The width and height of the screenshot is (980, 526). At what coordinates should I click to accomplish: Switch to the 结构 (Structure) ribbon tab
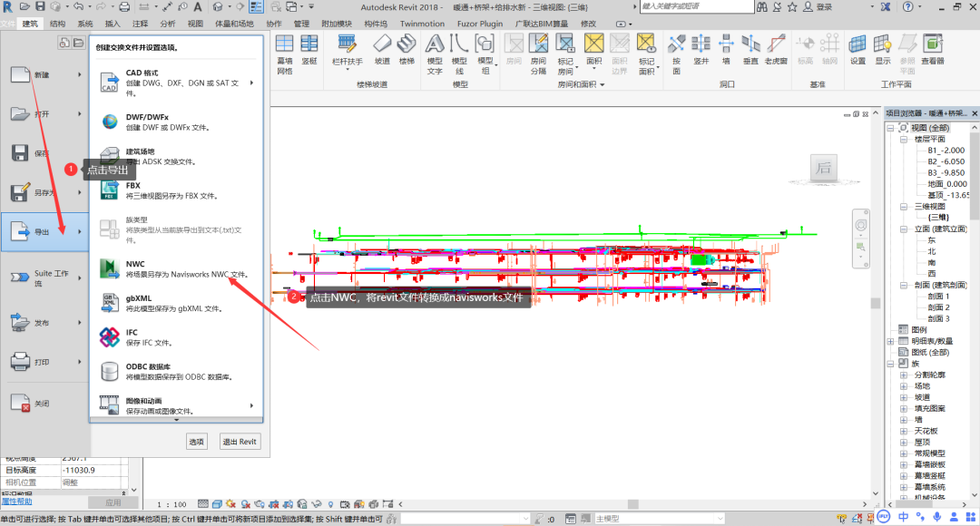57,24
